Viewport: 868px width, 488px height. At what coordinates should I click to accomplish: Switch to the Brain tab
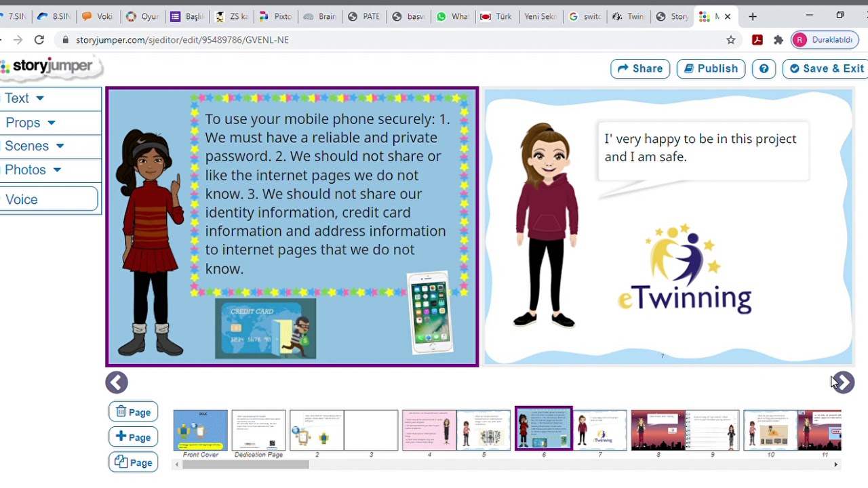pos(320,16)
